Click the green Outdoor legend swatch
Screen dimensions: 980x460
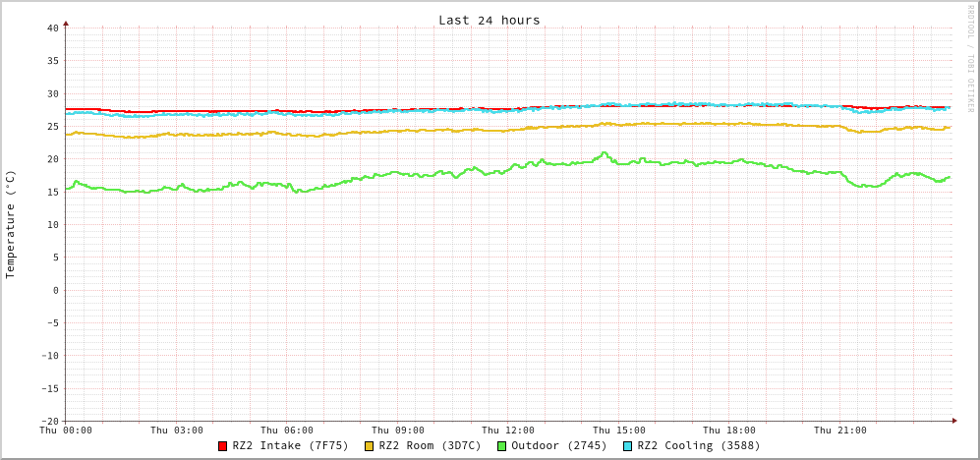coord(501,446)
